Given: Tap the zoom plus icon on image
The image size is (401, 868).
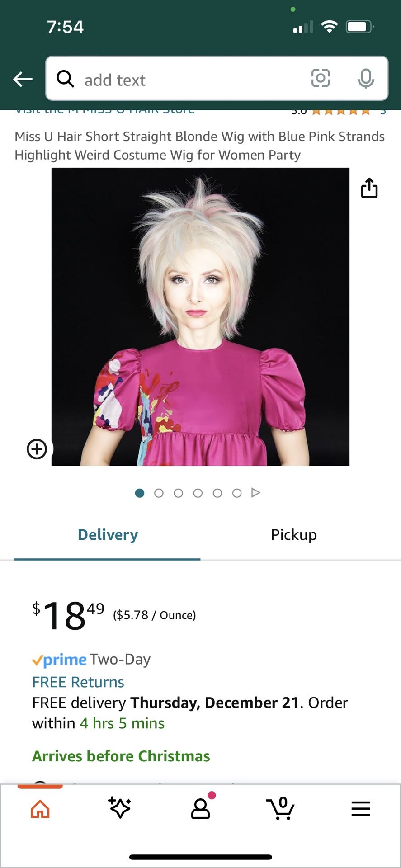Looking at the screenshot, I should [x=37, y=449].
